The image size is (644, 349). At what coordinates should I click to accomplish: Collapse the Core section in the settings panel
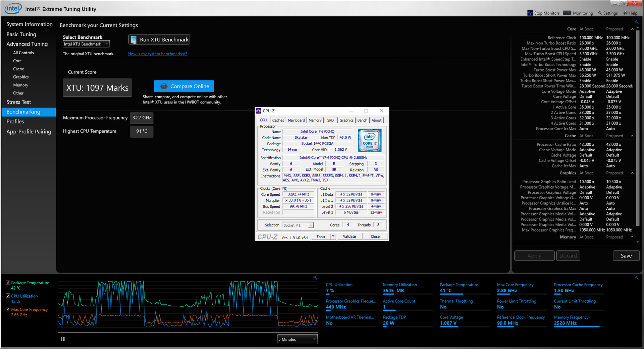tap(632, 29)
